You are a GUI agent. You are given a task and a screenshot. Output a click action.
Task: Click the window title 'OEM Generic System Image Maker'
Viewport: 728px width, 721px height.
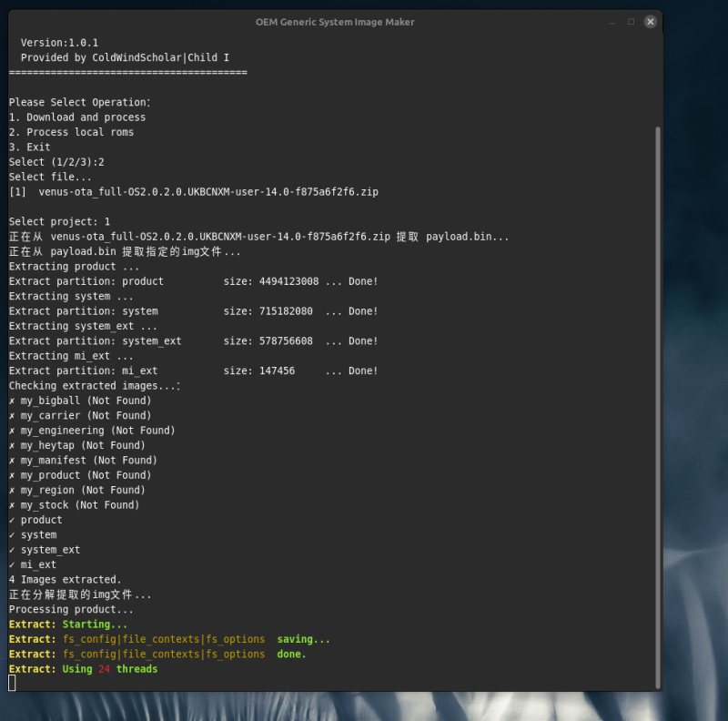tap(335, 22)
